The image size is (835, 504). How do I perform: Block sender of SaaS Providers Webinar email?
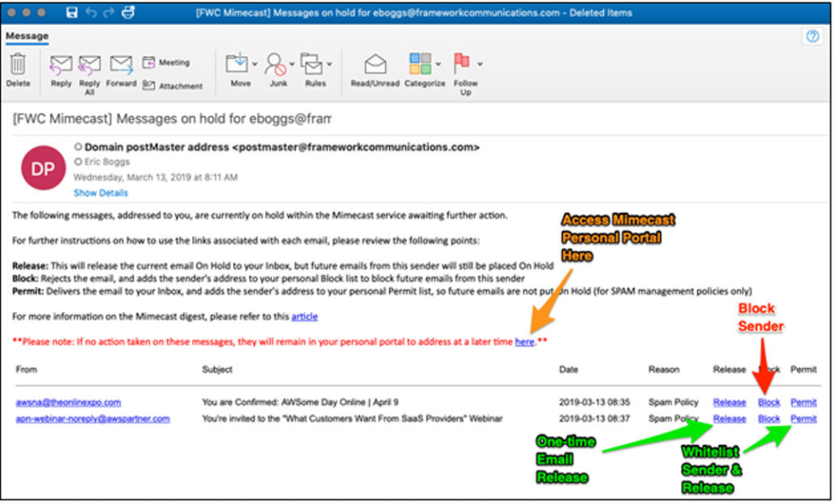(x=769, y=418)
